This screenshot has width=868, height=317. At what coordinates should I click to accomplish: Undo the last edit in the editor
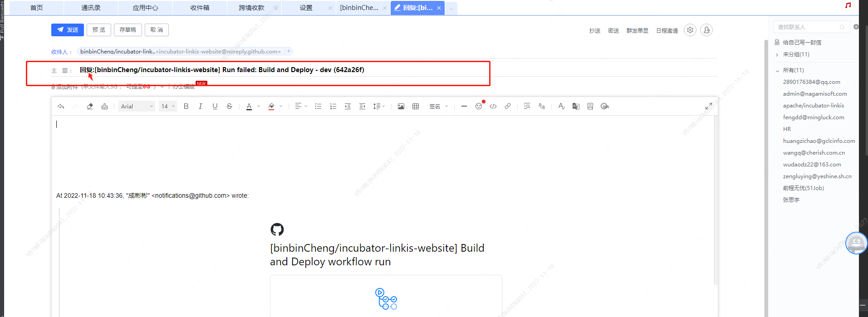61,106
